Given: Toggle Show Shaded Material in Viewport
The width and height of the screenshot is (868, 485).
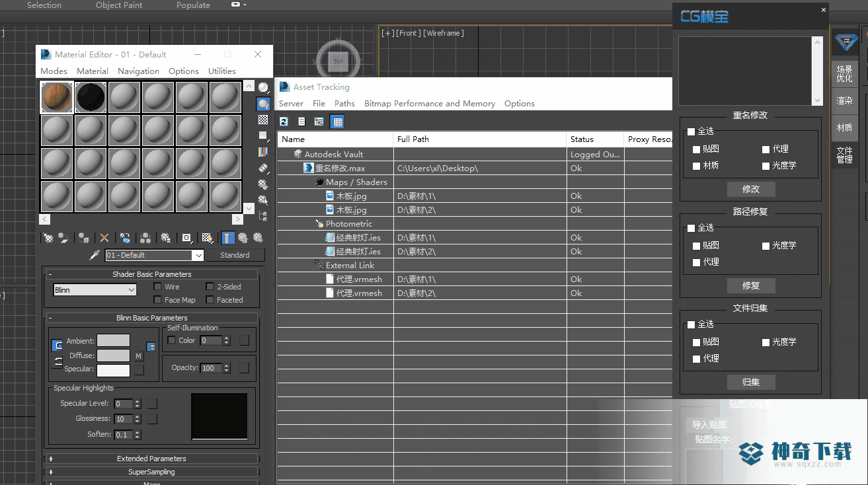Looking at the screenshot, I should [208, 238].
